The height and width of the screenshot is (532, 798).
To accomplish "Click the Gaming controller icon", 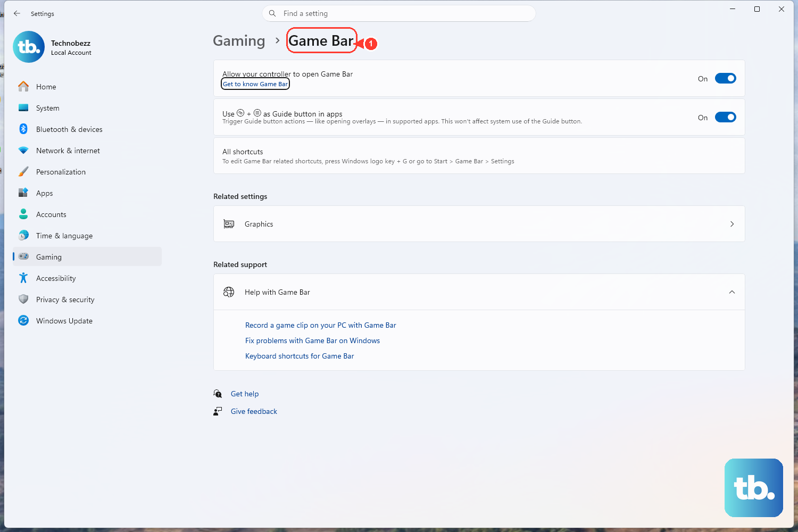I will point(23,256).
